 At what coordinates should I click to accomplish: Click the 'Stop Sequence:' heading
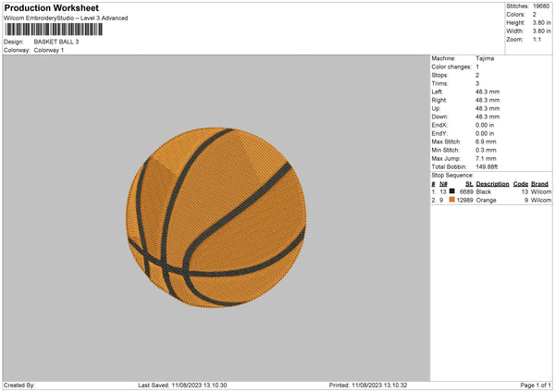point(452,176)
